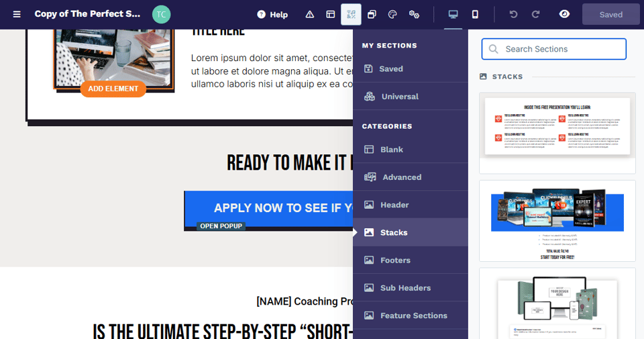This screenshot has width=644, height=339.
Task: Click the Header image icon
Action: tap(369, 205)
